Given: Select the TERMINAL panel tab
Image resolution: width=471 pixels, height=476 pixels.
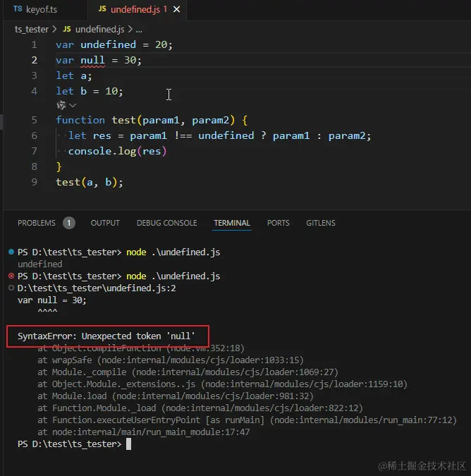Looking at the screenshot, I should (x=232, y=223).
